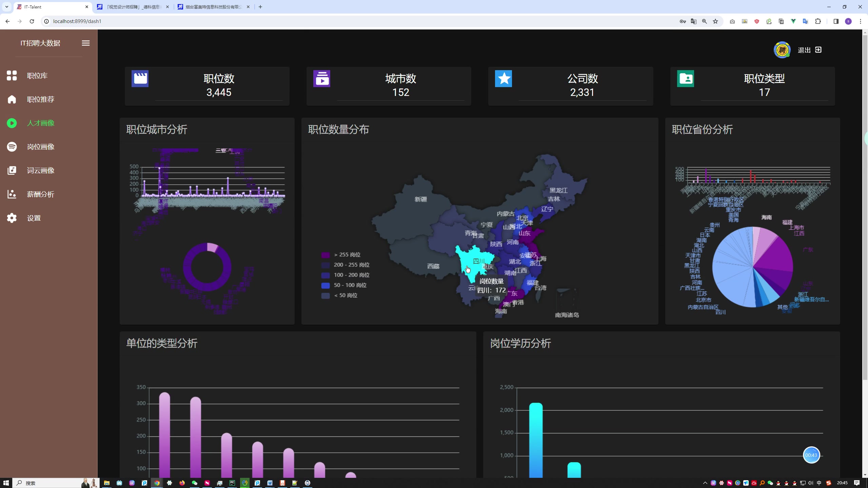Collapse sidebar with the hamburger menu button
Screen dimensions: 868x488
(86, 43)
